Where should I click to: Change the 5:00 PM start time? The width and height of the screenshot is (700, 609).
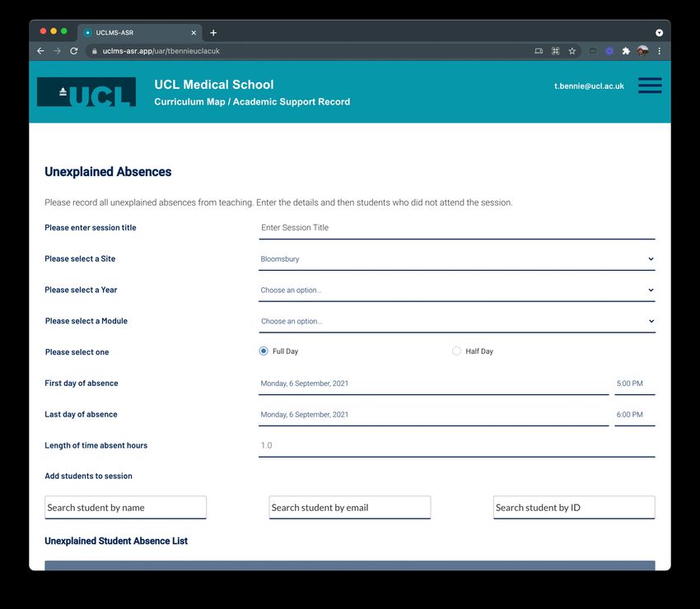[x=634, y=384]
